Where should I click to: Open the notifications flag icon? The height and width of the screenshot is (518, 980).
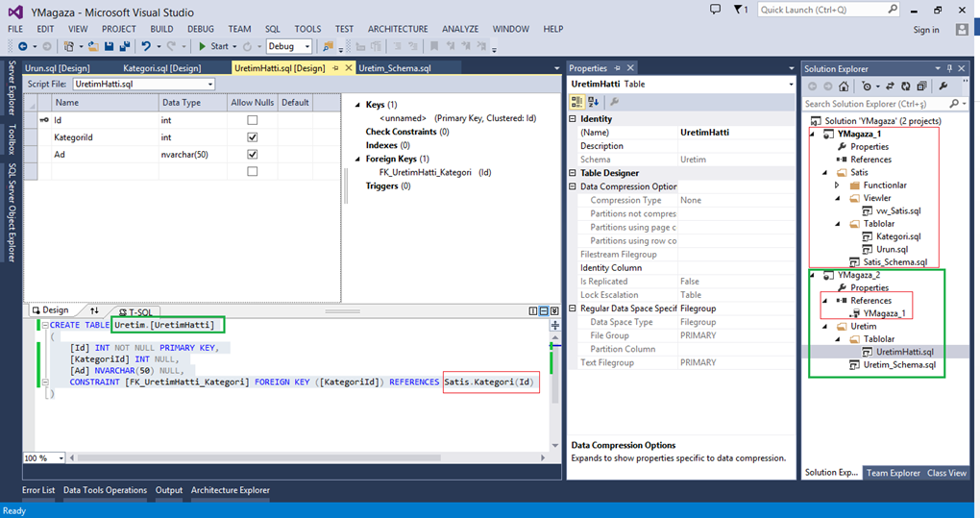pos(741,10)
